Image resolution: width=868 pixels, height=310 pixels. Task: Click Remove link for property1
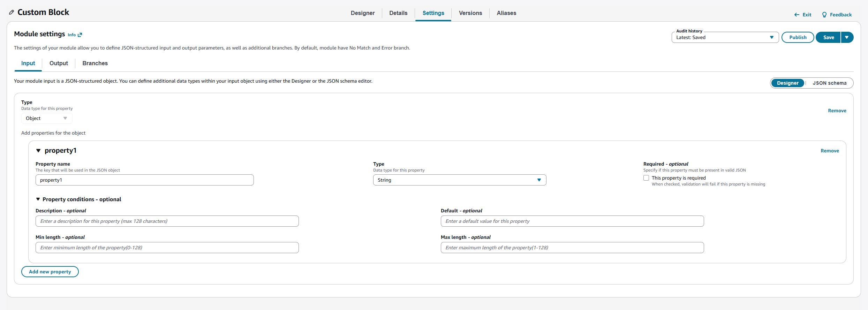coord(830,151)
